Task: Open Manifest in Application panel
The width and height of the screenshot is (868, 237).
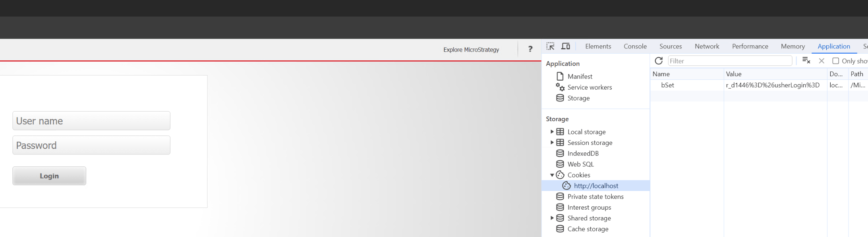Action: pyautogui.click(x=580, y=76)
